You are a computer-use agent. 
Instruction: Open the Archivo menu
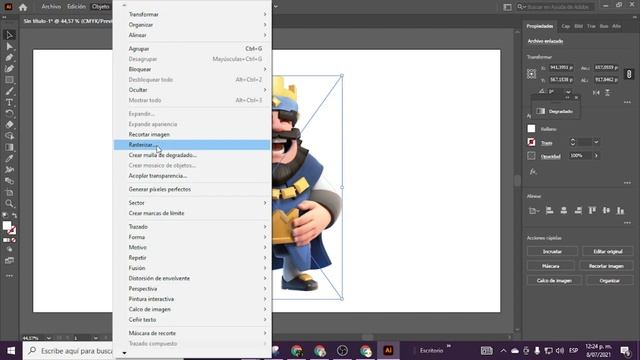click(x=51, y=7)
